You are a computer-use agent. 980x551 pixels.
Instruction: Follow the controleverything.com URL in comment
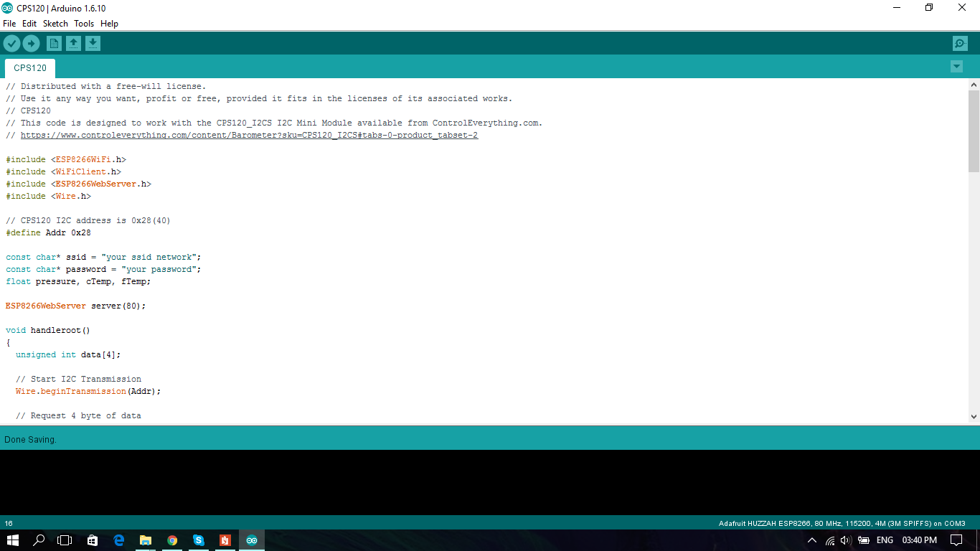click(x=249, y=135)
